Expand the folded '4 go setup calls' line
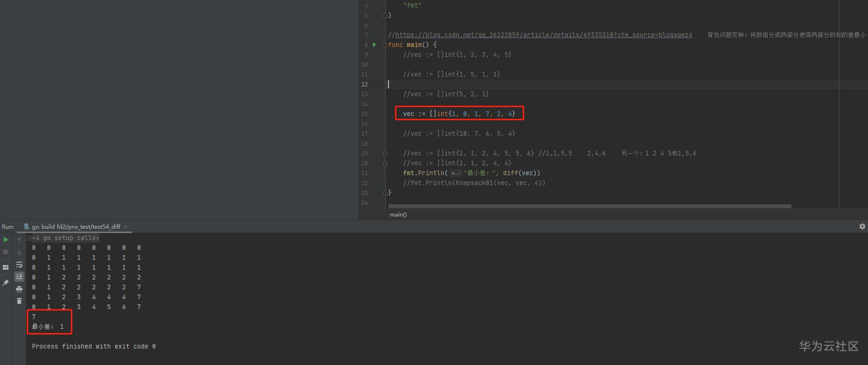Screen dimensions: 868x365 tap(29, 238)
